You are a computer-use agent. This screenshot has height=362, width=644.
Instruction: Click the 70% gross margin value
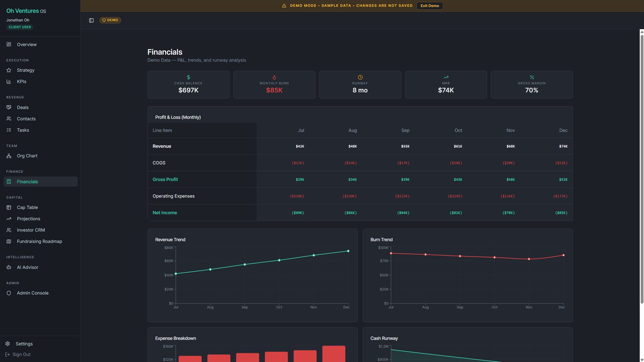[x=532, y=90]
